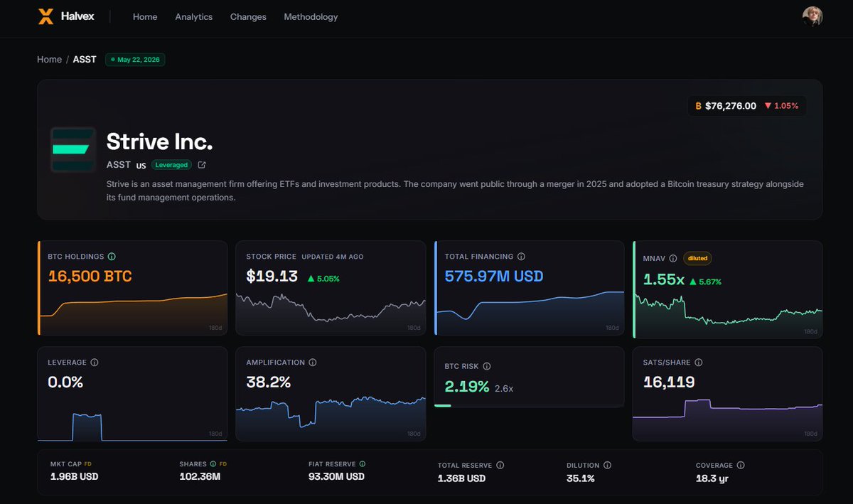Open external link icon next to Leveraged badge
The height and width of the screenshot is (504, 853).
click(202, 165)
